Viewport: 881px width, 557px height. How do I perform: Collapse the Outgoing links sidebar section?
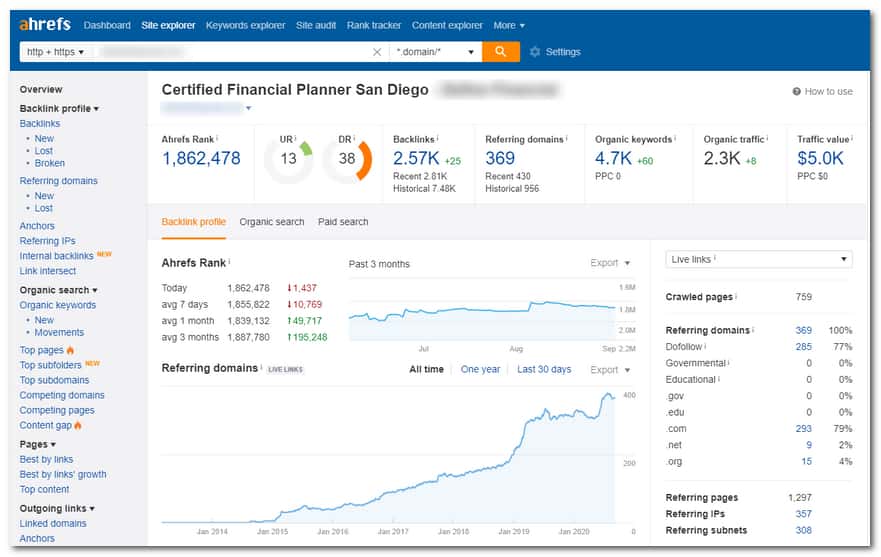[57, 509]
